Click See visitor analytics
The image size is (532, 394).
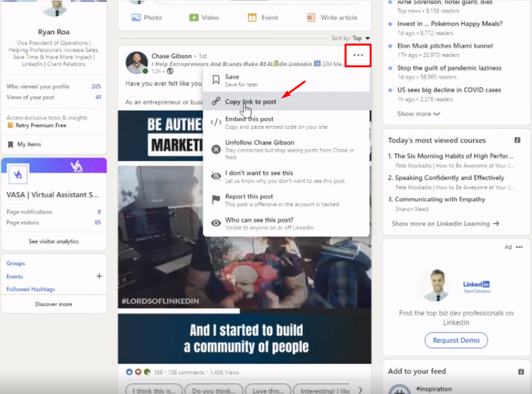point(53,242)
